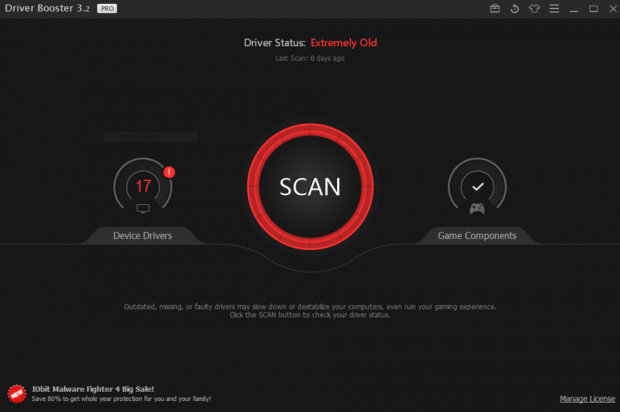Open the skin (shirt) icon

pyautogui.click(x=534, y=9)
